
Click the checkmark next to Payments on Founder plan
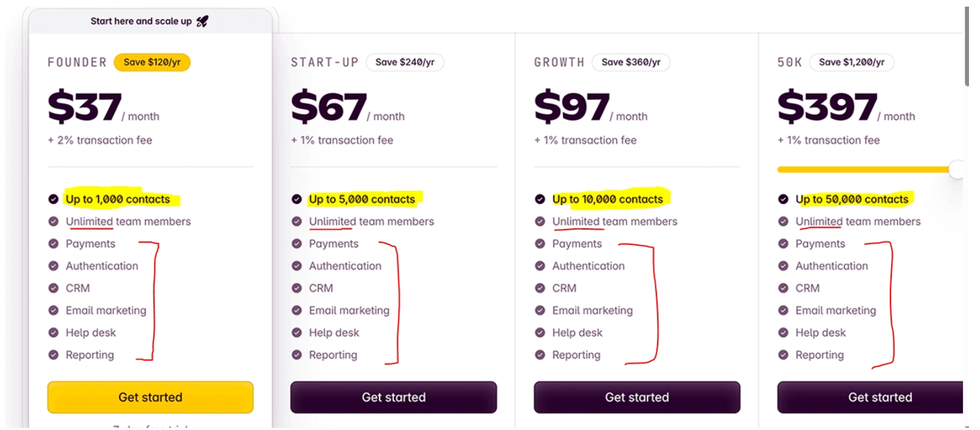pyautogui.click(x=52, y=243)
